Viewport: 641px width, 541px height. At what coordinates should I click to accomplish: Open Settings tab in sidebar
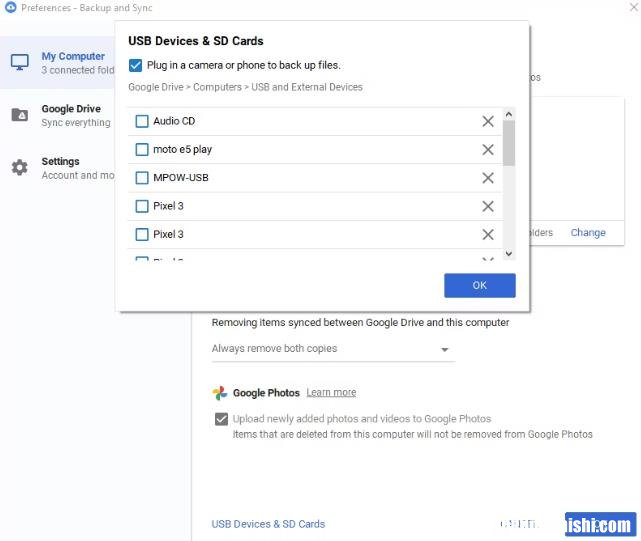pyautogui.click(x=58, y=168)
